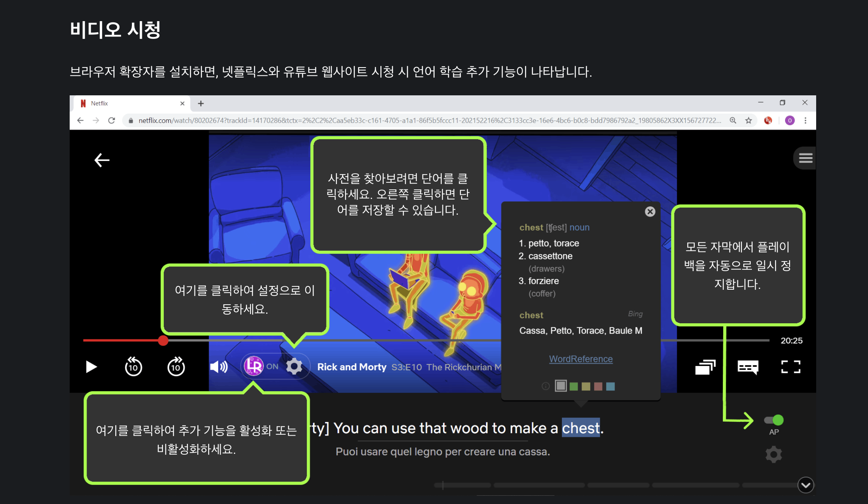868x504 pixels.
Task: Click the 20:25 remaining time display
Action: point(791,341)
